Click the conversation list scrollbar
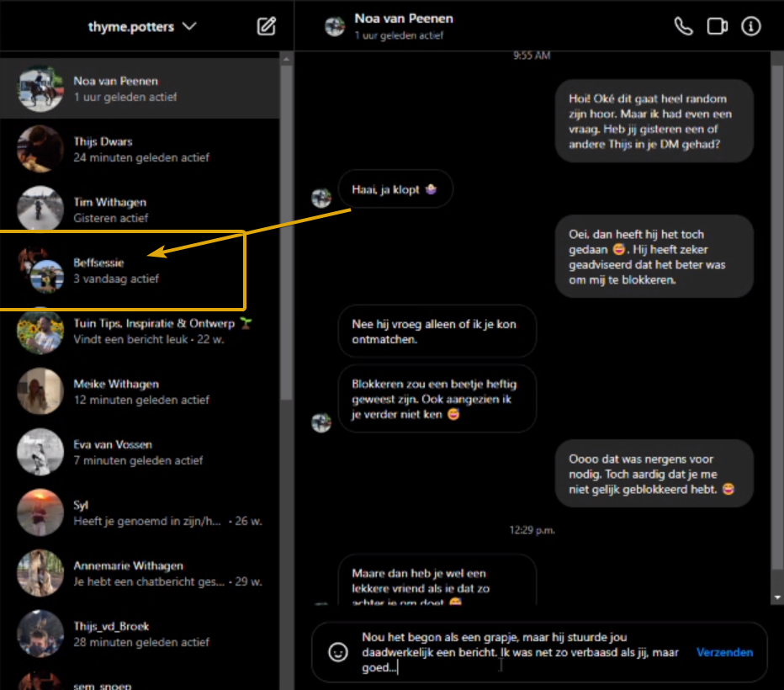 coord(286,252)
